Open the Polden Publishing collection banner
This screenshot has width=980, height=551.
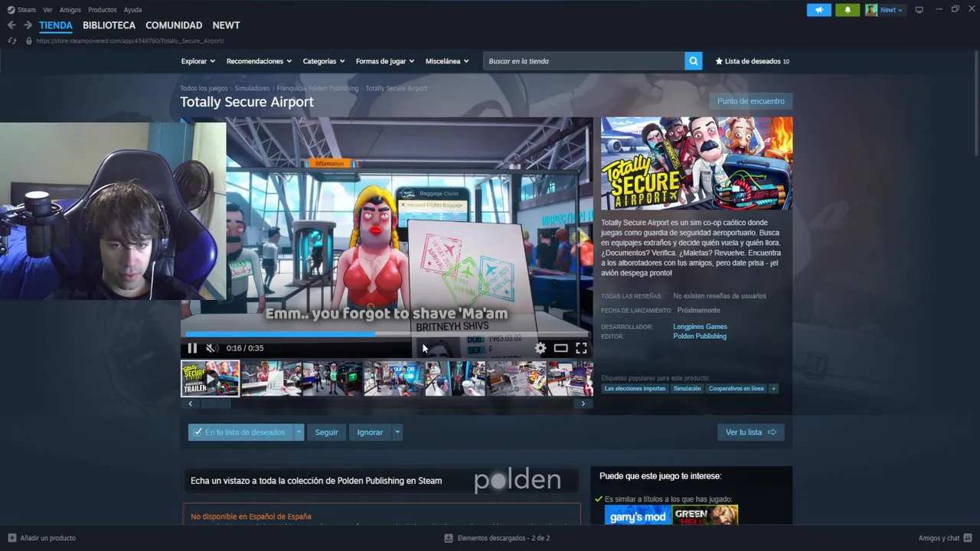point(381,481)
